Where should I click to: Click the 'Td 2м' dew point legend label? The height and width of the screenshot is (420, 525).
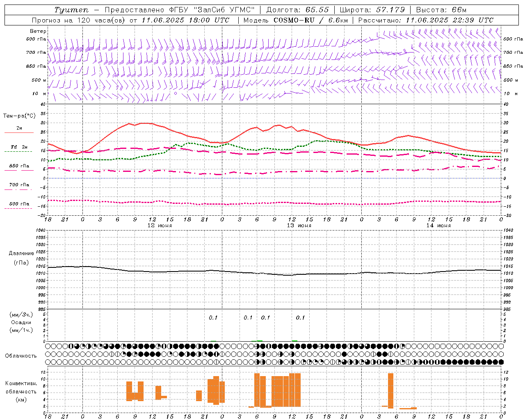click(19, 147)
